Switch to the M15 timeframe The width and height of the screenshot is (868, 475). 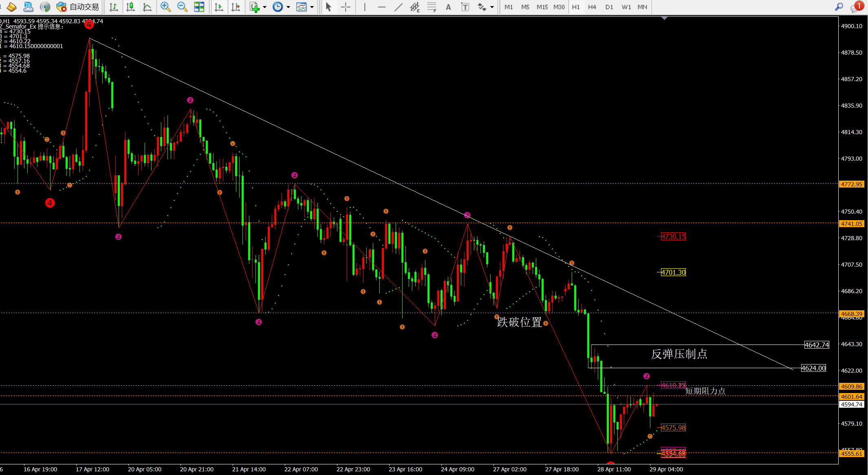(x=542, y=7)
